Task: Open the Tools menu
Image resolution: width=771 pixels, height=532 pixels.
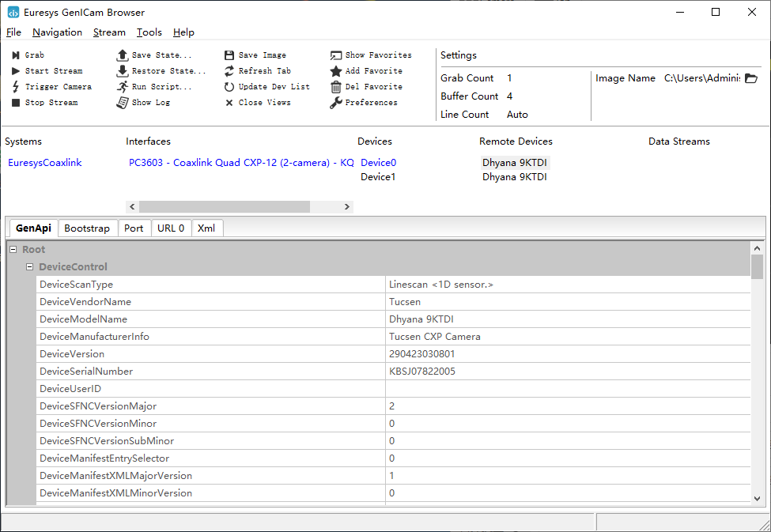Action: [x=149, y=32]
